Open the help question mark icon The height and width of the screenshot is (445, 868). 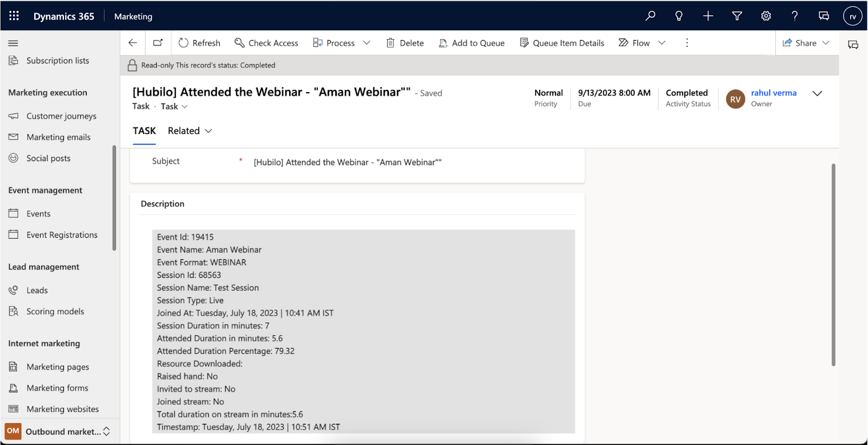click(x=795, y=16)
